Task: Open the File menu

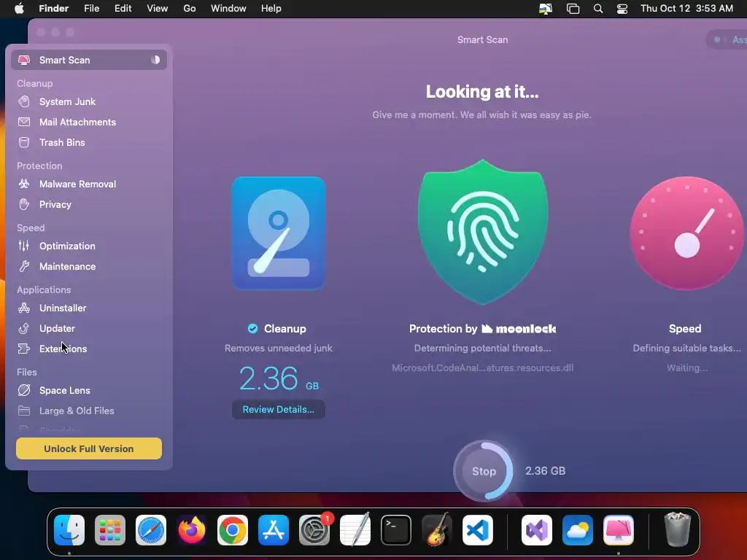Action: click(x=91, y=9)
